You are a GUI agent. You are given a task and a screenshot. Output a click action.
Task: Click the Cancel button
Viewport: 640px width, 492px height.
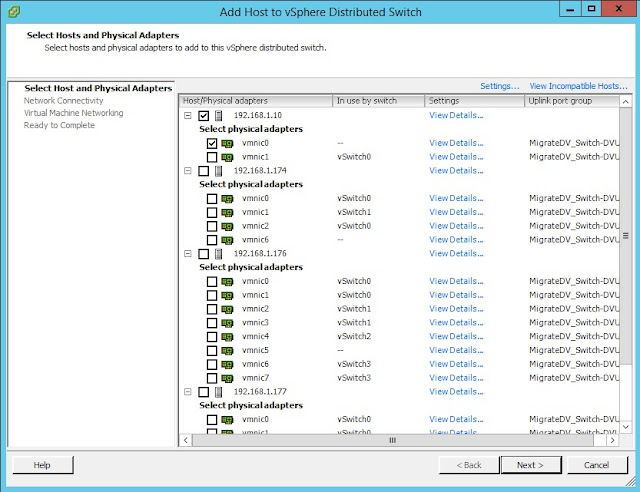click(597, 465)
